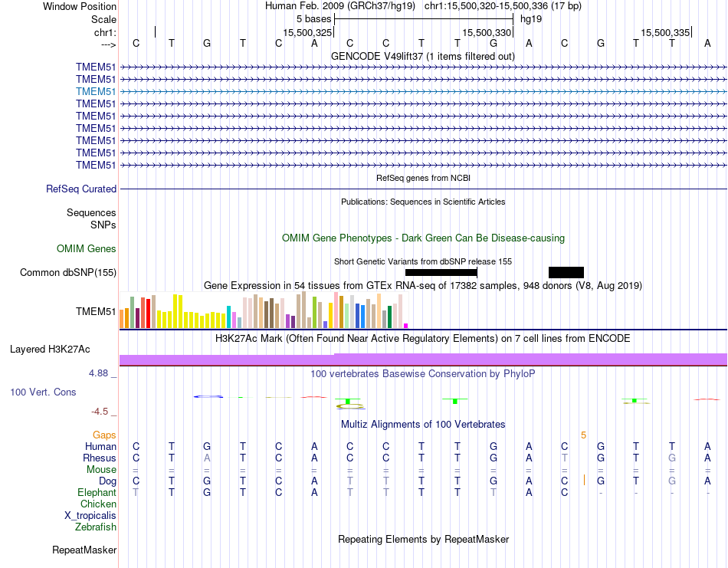Screen dimensions: 728x568
Task: Click the 'Sequences' publications track label
Action: [91, 212]
